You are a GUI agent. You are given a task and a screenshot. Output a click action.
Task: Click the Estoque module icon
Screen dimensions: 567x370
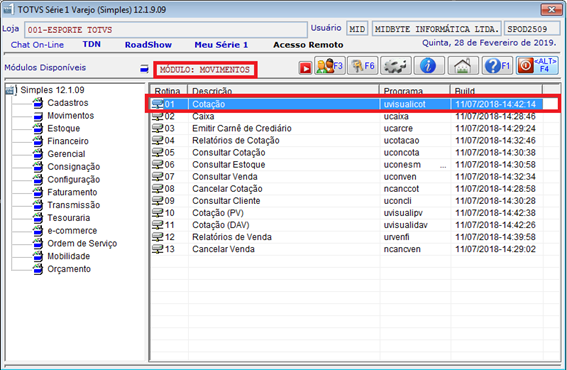click(38, 128)
